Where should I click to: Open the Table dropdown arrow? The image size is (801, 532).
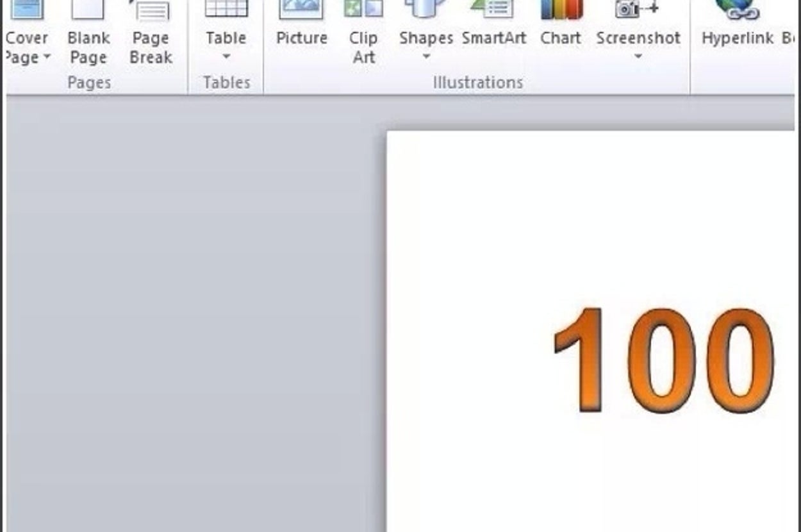pos(226,57)
